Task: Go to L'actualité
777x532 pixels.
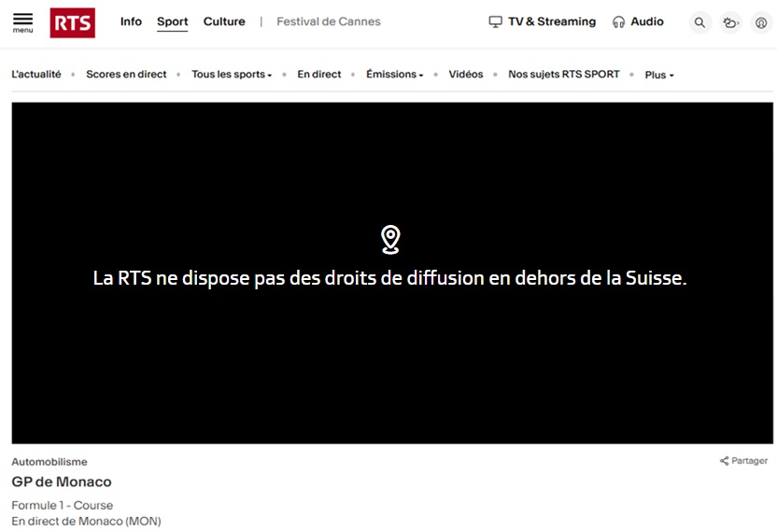Action: coord(36,75)
